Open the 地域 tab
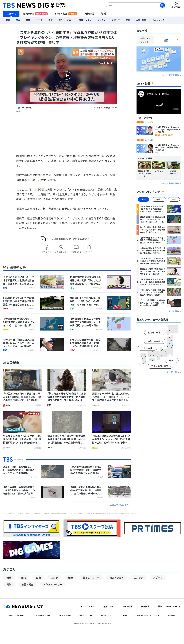Image resolution: width=184 pixels, height=644 pixels. pos(104,13)
